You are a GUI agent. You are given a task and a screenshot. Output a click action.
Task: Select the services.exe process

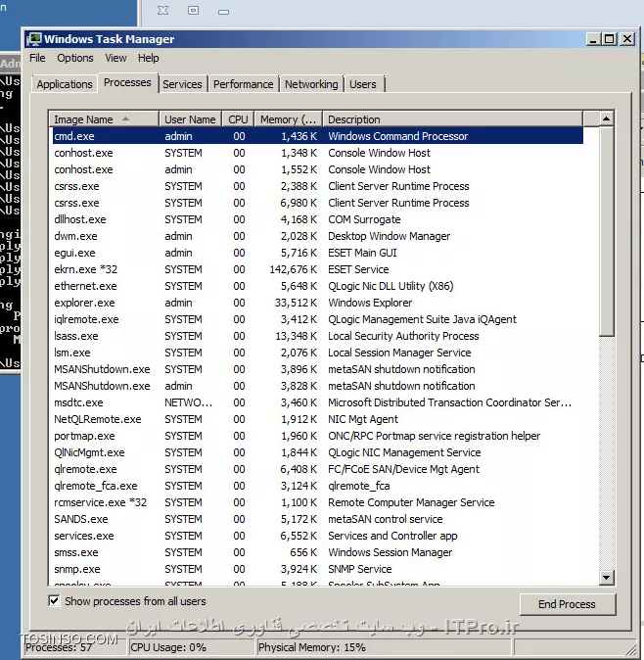pos(318,536)
